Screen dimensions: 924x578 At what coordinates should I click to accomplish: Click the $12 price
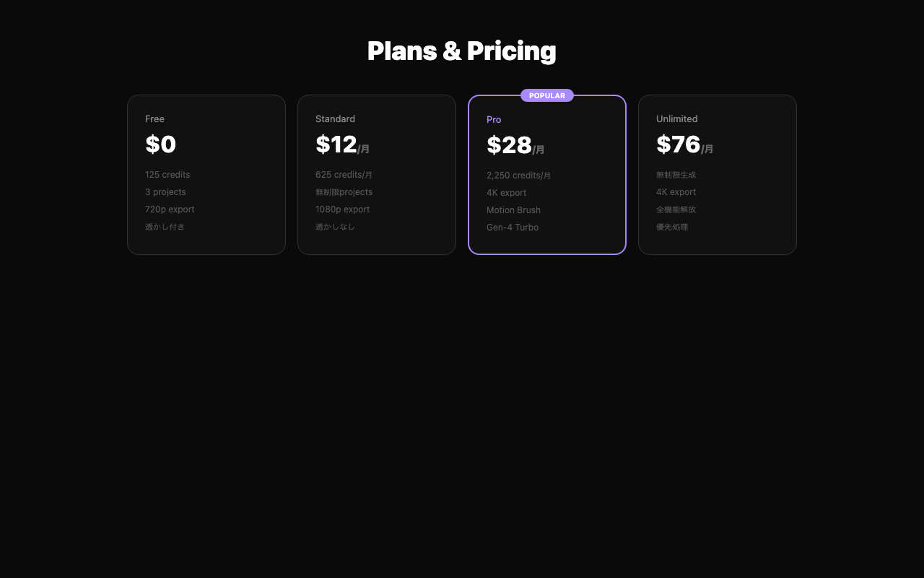pyautogui.click(x=336, y=144)
